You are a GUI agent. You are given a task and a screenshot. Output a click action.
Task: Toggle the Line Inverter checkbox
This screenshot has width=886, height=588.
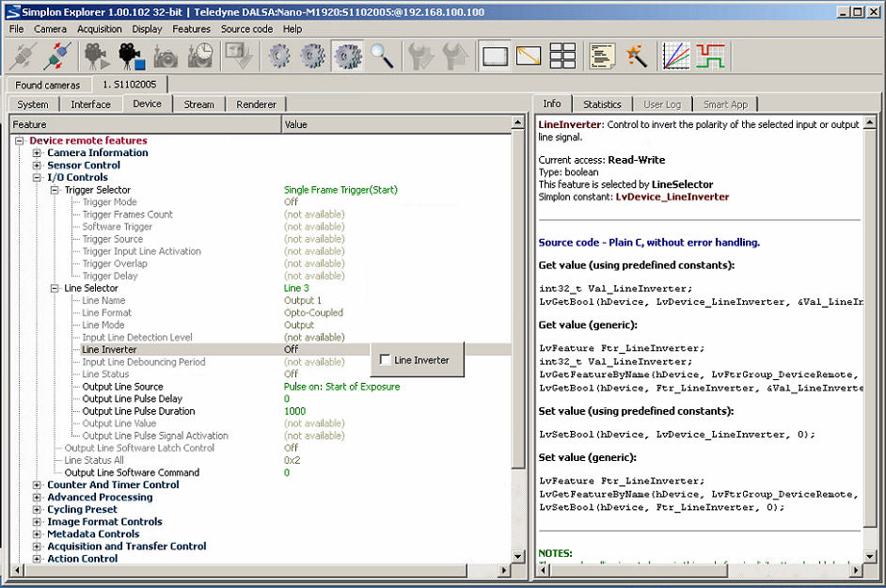(x=386, y=359)
